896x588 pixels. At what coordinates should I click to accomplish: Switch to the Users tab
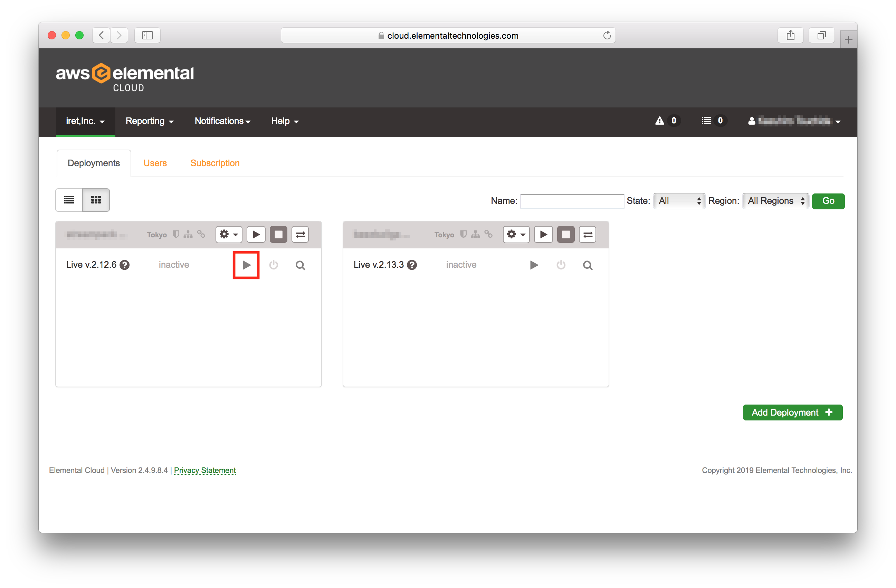coord(155,163)
